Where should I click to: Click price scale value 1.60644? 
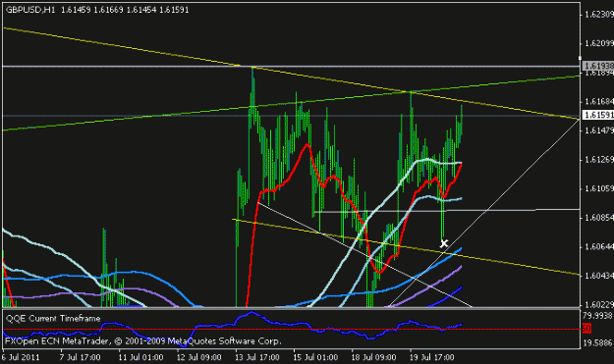[x=598, y=246]
